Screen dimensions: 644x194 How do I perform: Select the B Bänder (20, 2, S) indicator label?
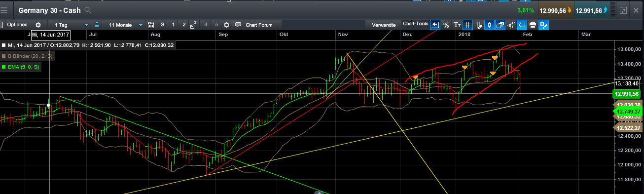click(x=30, y=56)
